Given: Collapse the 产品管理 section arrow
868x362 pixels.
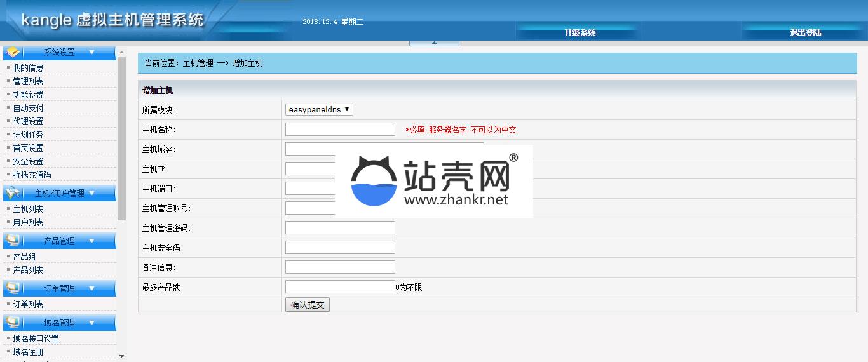Looking at the screenshot, I should (x=92, y=241).
